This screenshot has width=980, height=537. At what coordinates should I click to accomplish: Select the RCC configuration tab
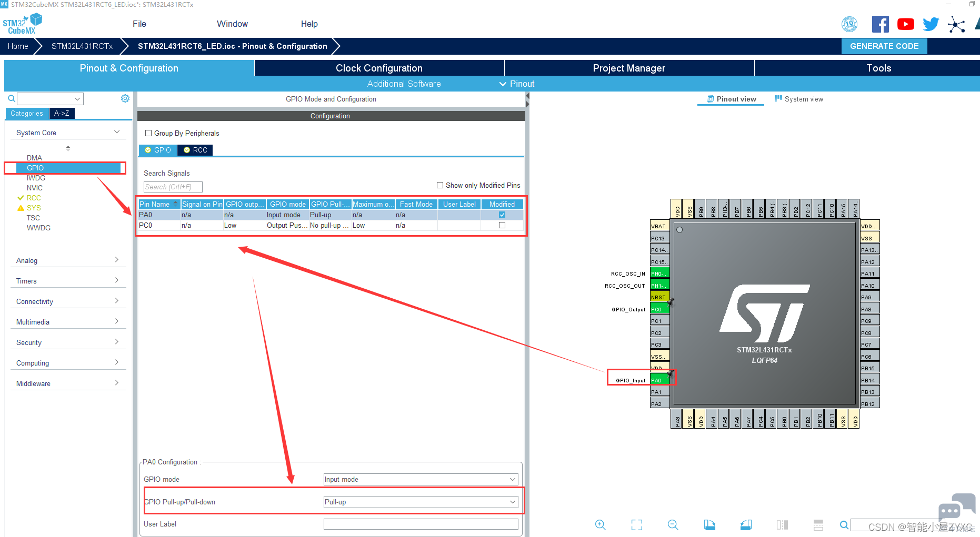click(x=195, y=150)
